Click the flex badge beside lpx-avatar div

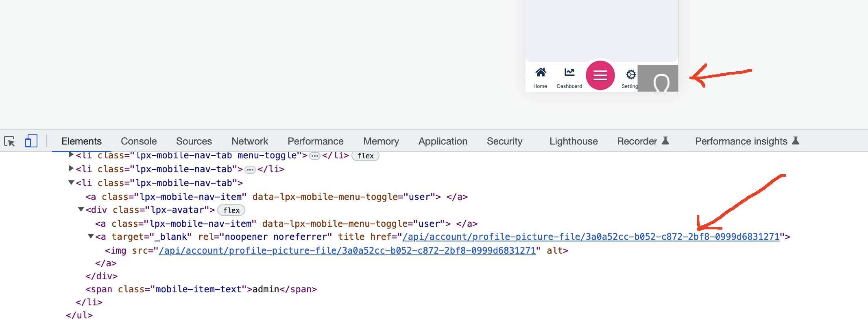pos(231,210)
